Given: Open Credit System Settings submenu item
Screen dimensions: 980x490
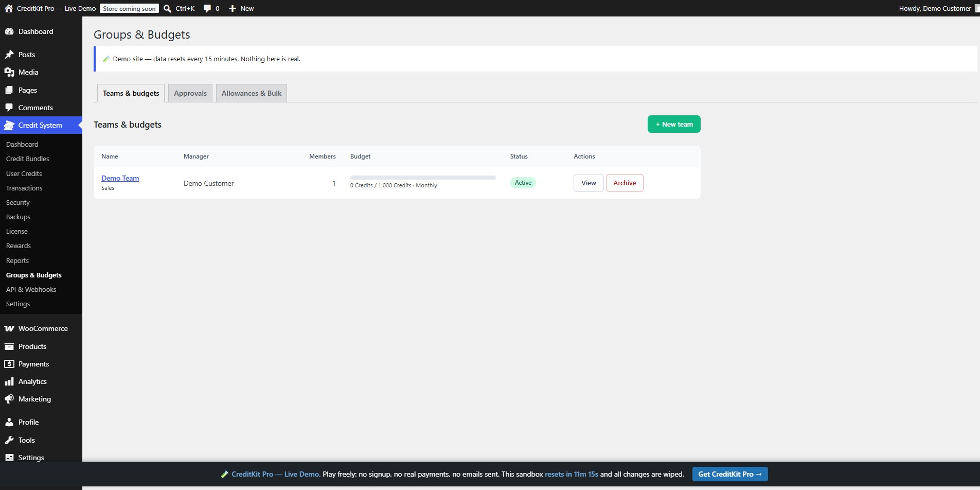Looking at the screenshot, I should point(18,304).
